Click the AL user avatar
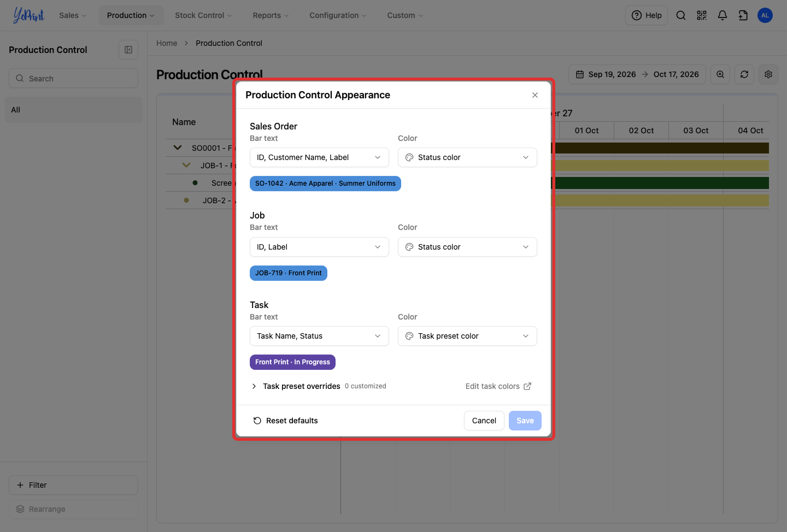 [765, 15]
